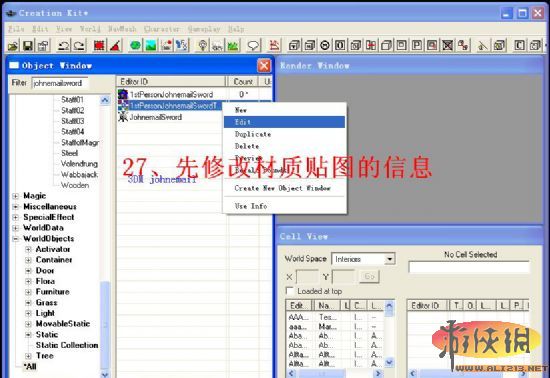Click the blue Y filter toolbar icon

click(182, 46)
